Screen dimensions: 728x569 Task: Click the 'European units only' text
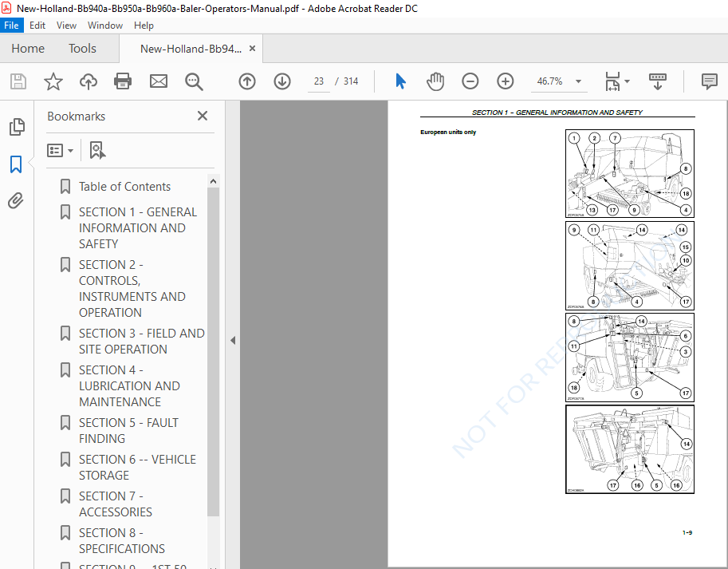[x=448, y=132]
